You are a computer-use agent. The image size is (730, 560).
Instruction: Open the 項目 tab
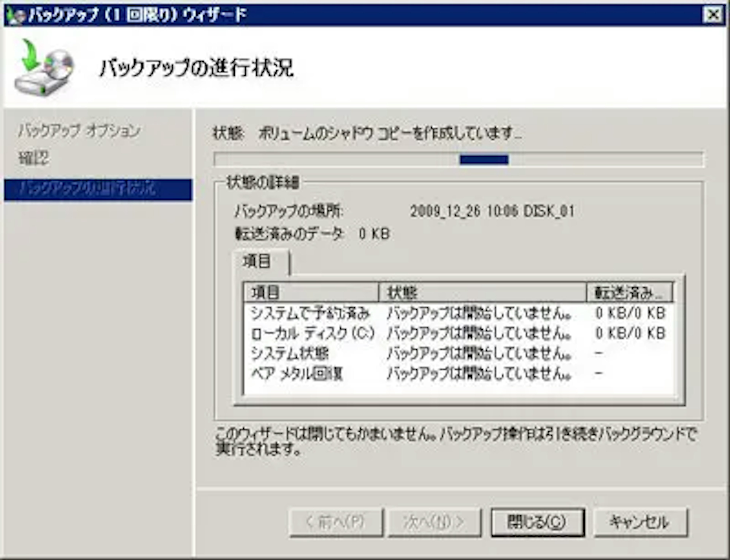(x=257, y=262)
